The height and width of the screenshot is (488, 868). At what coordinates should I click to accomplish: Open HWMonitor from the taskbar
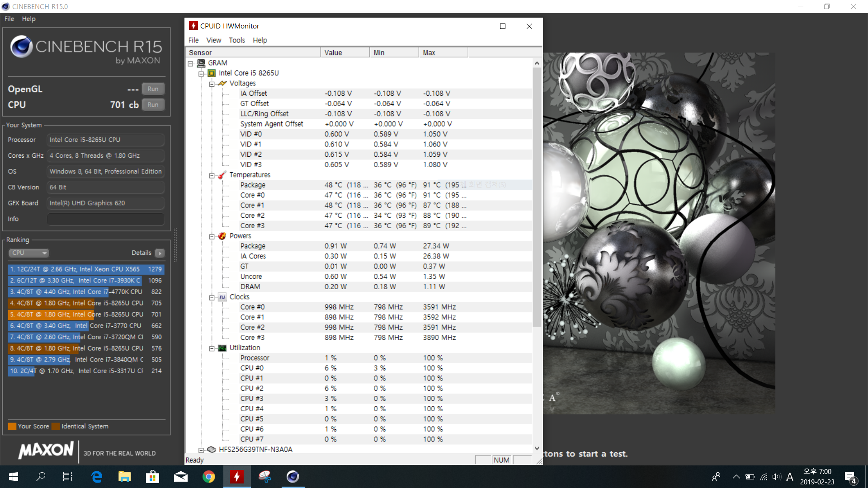point(237,477)
